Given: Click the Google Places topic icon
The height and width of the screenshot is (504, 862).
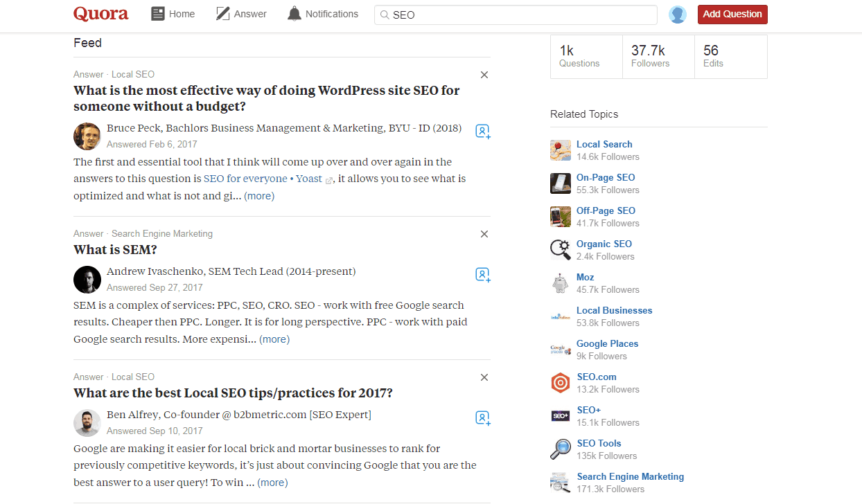Looking at the screenshot, I should click(561, 350).
